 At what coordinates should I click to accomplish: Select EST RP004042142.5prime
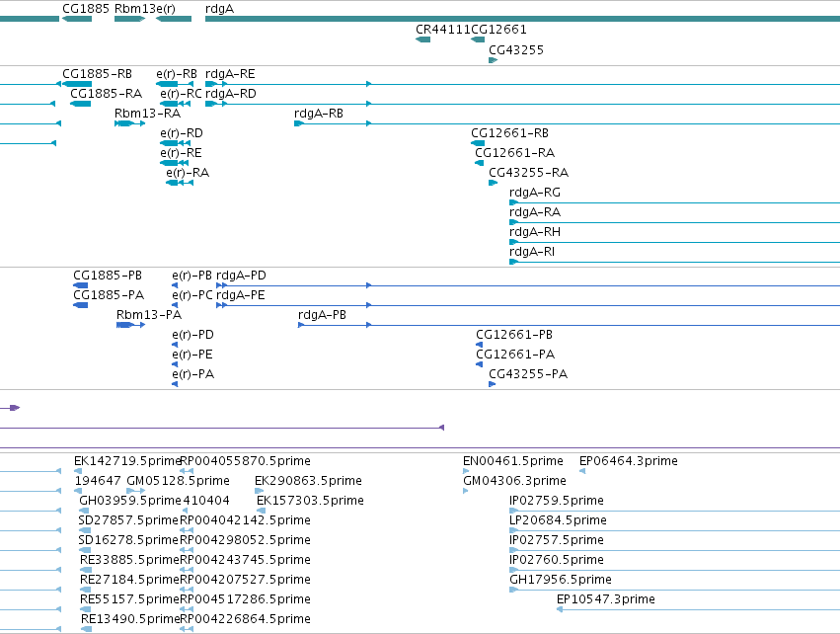tap(246, 520)
